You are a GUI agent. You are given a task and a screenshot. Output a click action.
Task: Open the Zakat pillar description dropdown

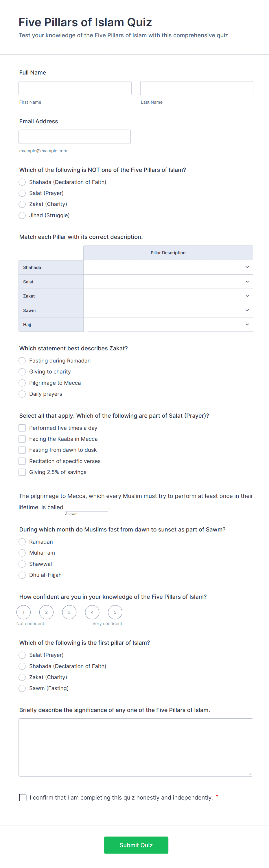168,296
